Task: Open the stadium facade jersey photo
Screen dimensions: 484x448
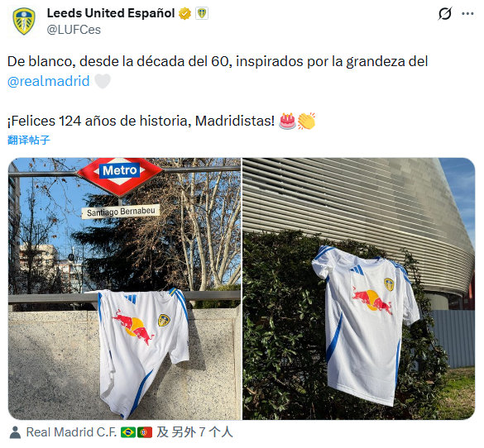Action: pyautogui.click(x=359, y=288)
